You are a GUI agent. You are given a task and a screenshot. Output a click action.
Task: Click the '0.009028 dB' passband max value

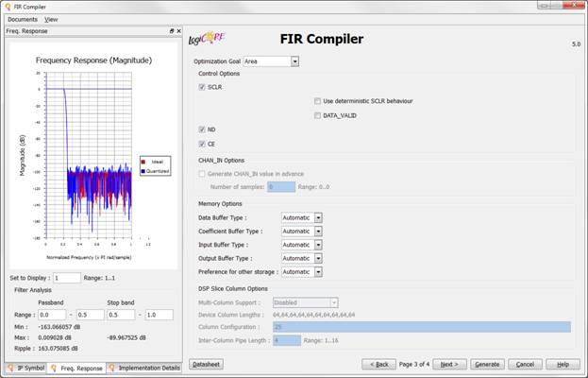55,337
